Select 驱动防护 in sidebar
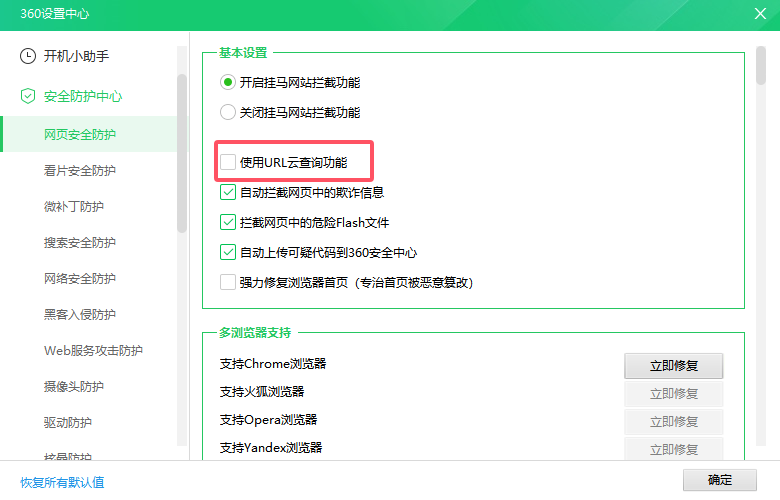780x500 pixels. click(x=68, y=422)
